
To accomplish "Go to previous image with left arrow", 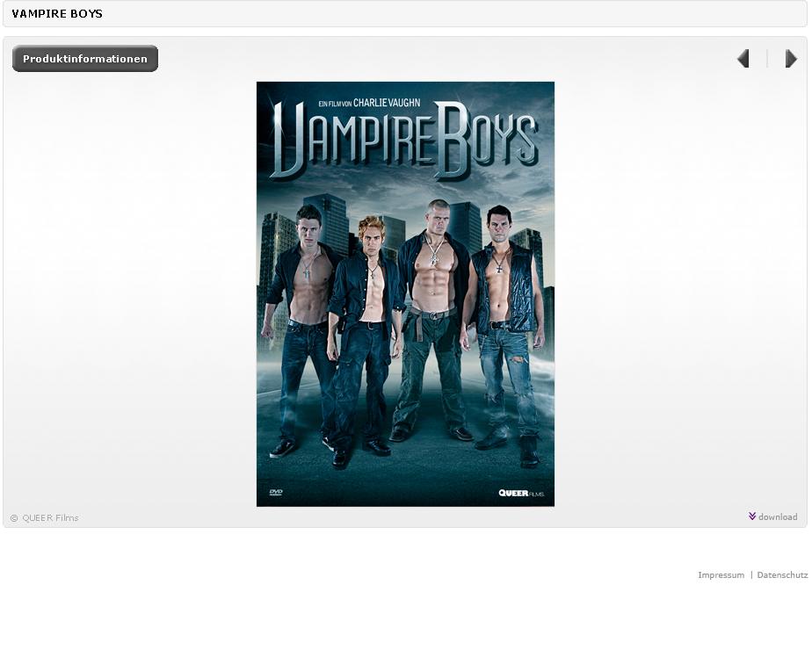I will (743, 59).
